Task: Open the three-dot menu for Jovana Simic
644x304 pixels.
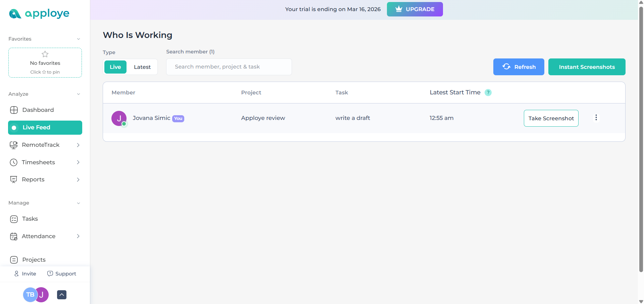Action: [x=596, y=118]
